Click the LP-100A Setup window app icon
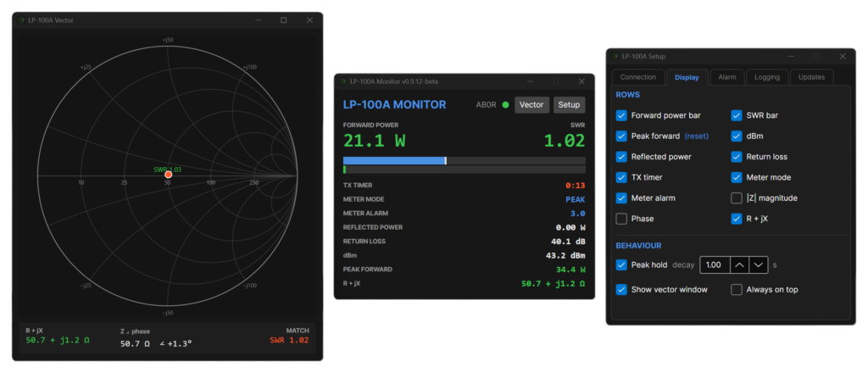The image size is (868, 373). pyautogui.click(x=615, y=57)
